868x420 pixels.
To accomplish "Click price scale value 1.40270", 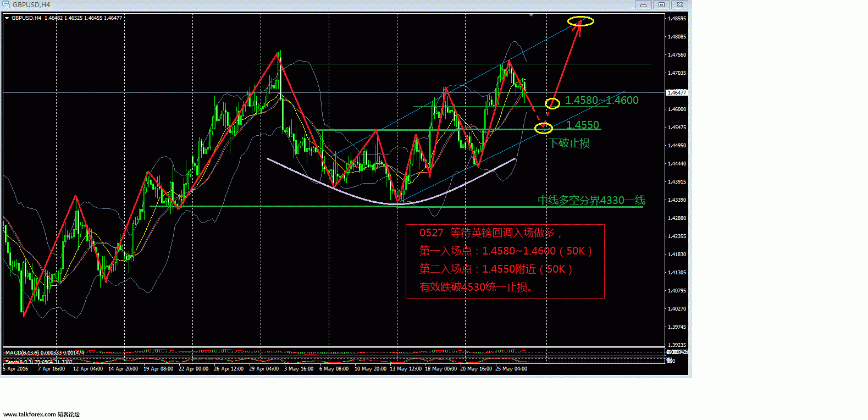I will [x=677, y=309].
